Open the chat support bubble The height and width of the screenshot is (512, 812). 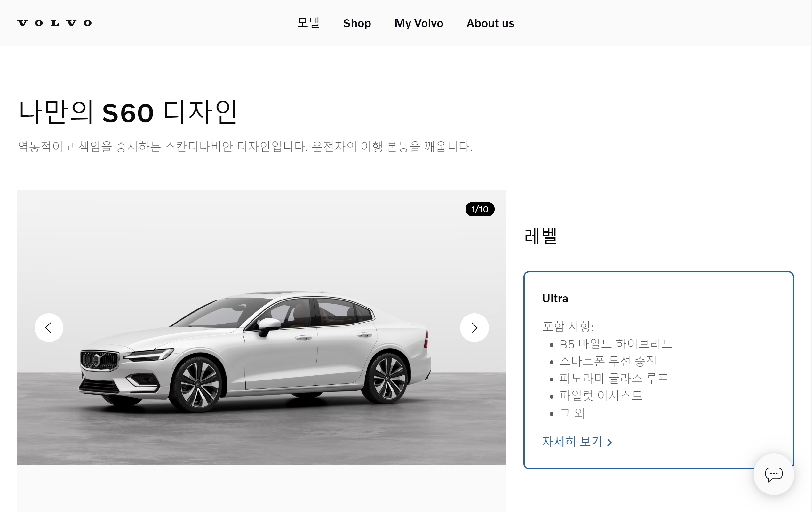(774, 474)
